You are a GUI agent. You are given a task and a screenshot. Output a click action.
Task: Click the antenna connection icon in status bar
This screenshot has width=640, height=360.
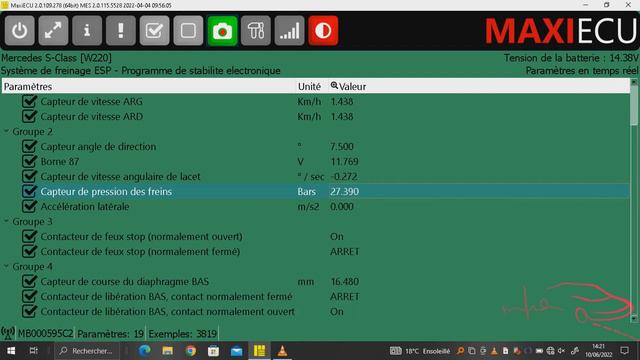click(8, 333)
